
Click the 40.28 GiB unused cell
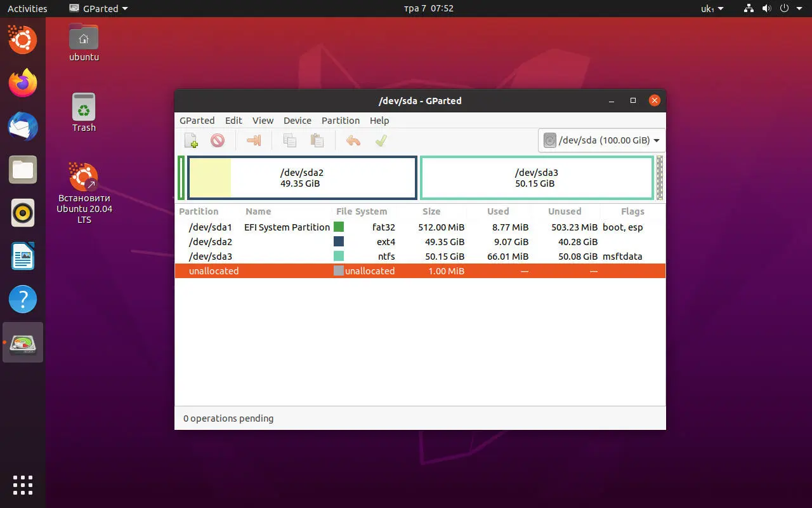click(577, 242)
